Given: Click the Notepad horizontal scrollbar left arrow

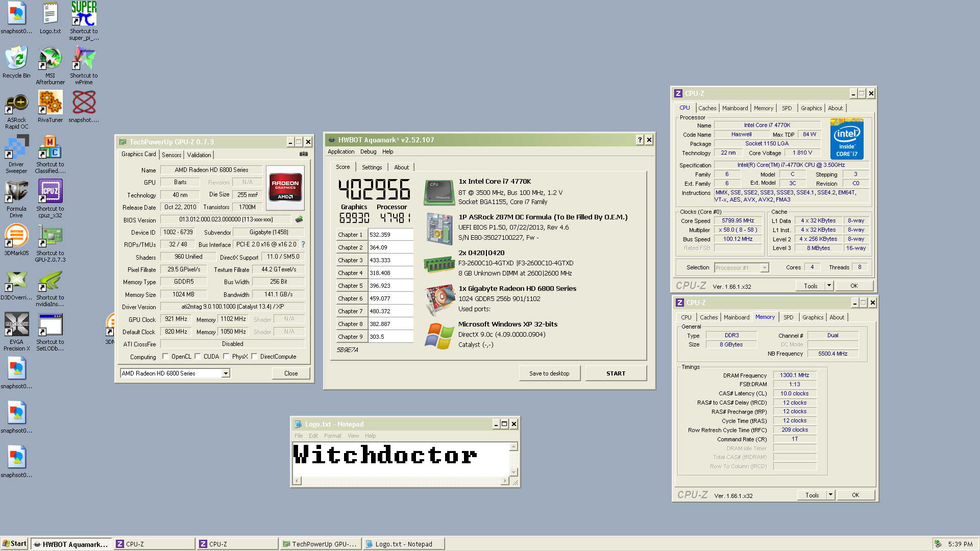Looking at the screenshot, I should 298,481.
